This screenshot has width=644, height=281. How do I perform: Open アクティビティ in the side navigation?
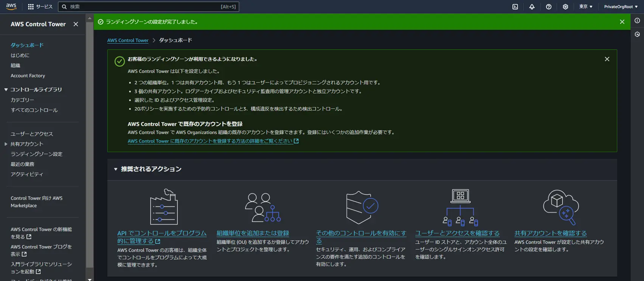pyautogui.click(x=27, y=174)
